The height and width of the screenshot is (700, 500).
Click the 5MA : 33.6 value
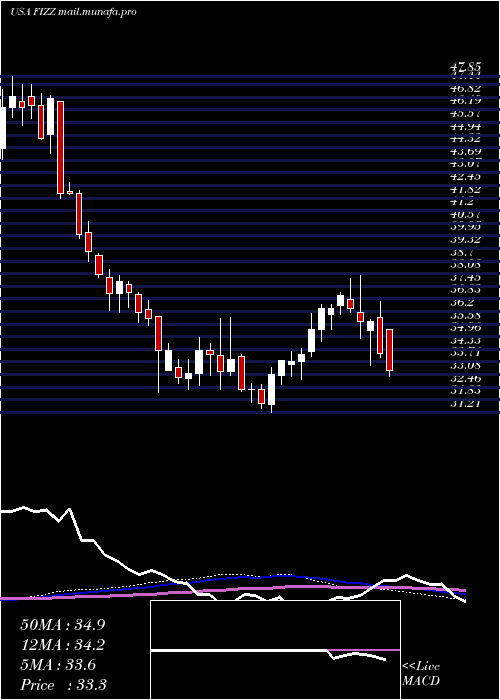tap(57, 665)
